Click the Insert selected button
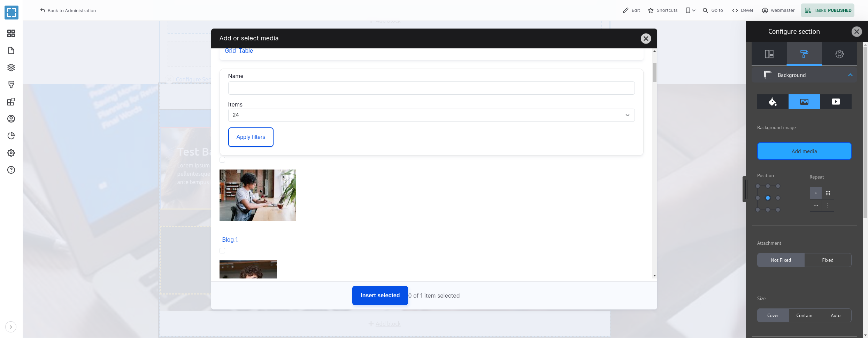This screenshot has height=338, width=868. click(380, 296)
